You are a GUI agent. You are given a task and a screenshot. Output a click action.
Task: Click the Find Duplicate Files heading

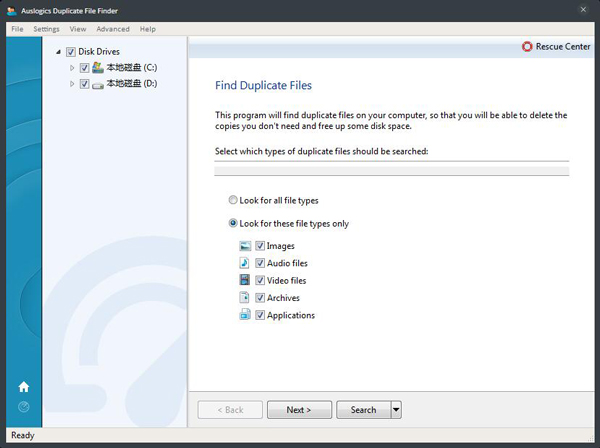pos(263,85)
